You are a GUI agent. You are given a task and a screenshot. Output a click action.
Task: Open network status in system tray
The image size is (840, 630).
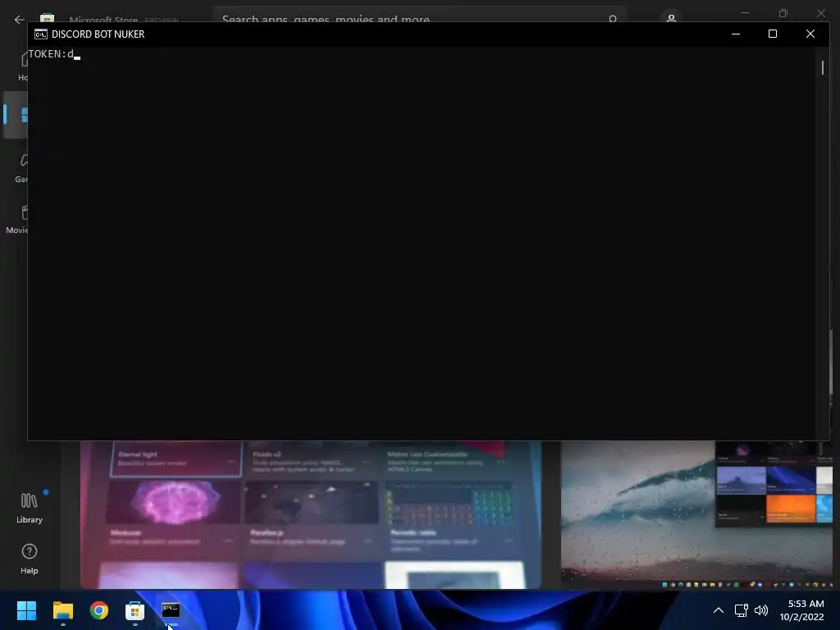pyautogui.click(x=741, y=610)
